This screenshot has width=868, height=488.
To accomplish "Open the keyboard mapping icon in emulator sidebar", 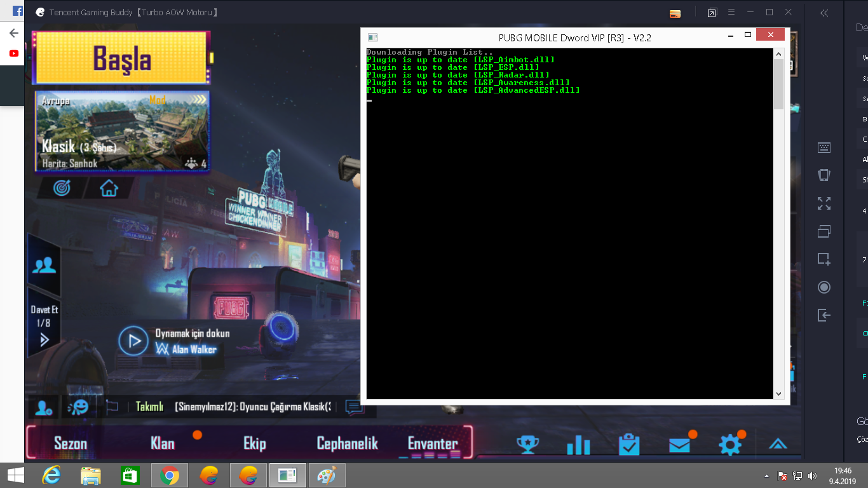I will (x=824, y=147).
